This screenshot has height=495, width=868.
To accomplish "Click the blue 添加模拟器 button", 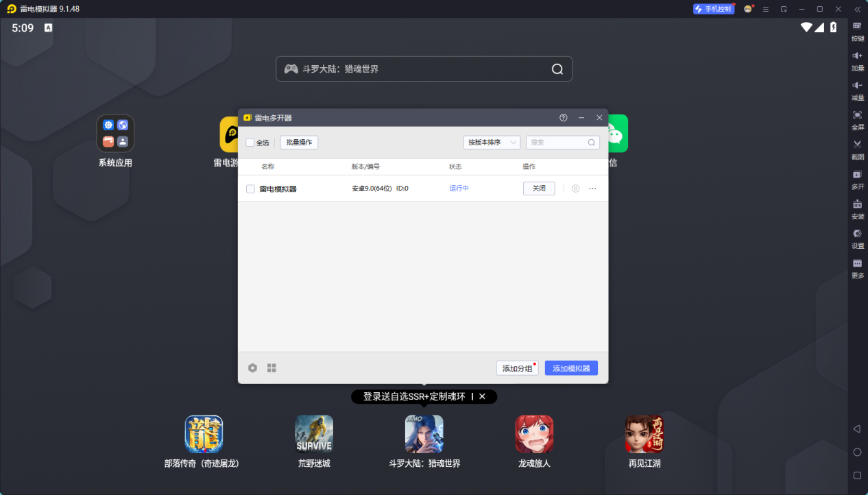I will (x=571, y=368).
